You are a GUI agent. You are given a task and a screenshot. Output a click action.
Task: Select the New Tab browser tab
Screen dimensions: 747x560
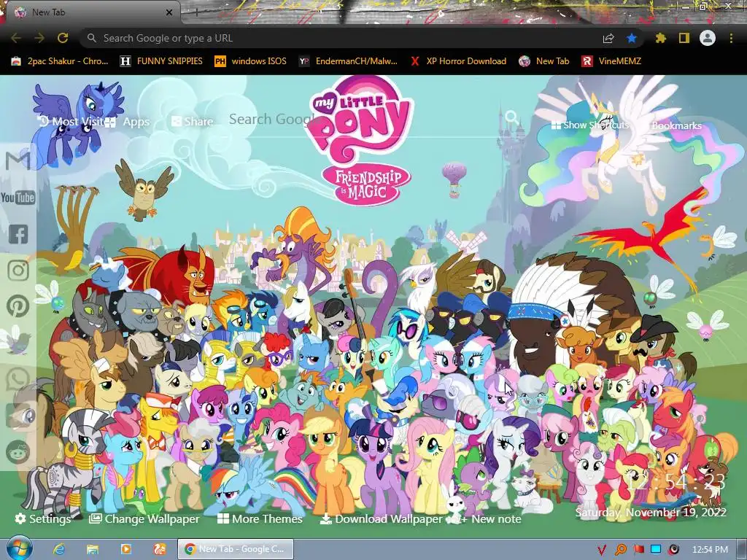(90, 12)
